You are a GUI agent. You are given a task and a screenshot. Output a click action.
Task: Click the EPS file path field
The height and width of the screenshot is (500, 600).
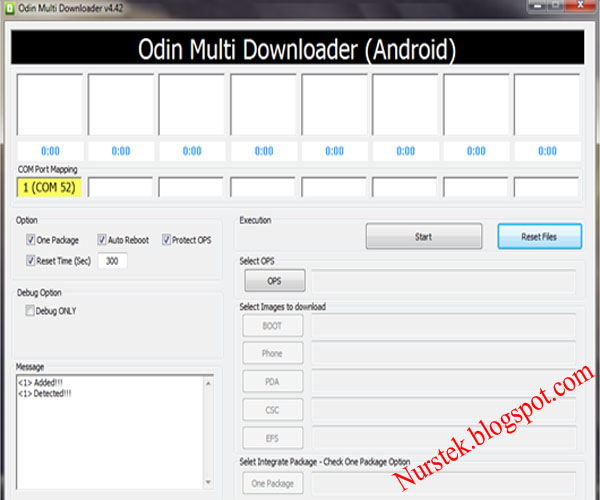click(443, 437)
